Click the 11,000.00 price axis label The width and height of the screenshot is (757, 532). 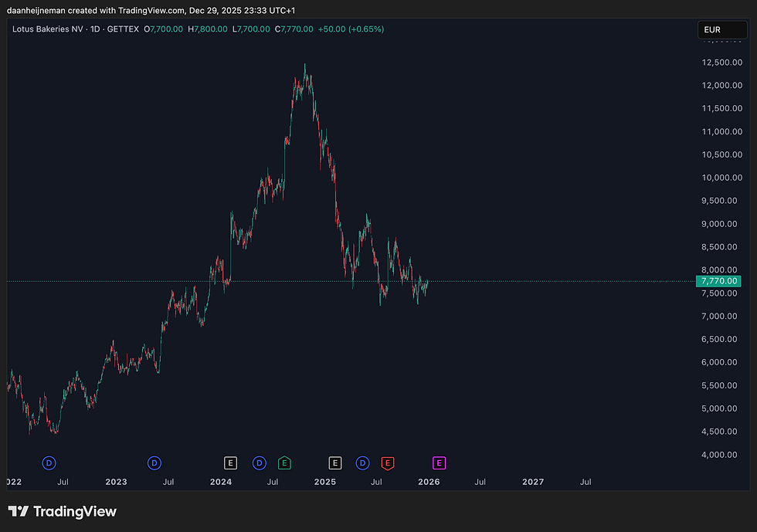[x=721, y=131]
